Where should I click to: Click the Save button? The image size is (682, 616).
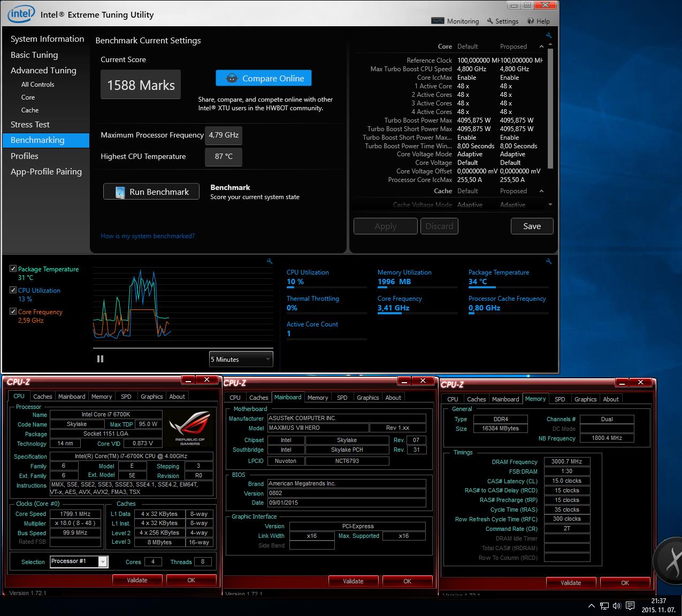(x=532, y=226)
